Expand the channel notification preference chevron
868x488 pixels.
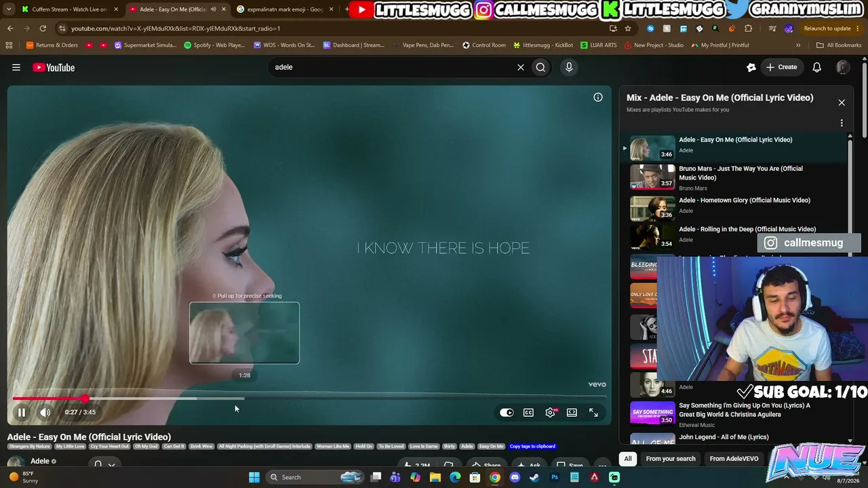[112, 465]
